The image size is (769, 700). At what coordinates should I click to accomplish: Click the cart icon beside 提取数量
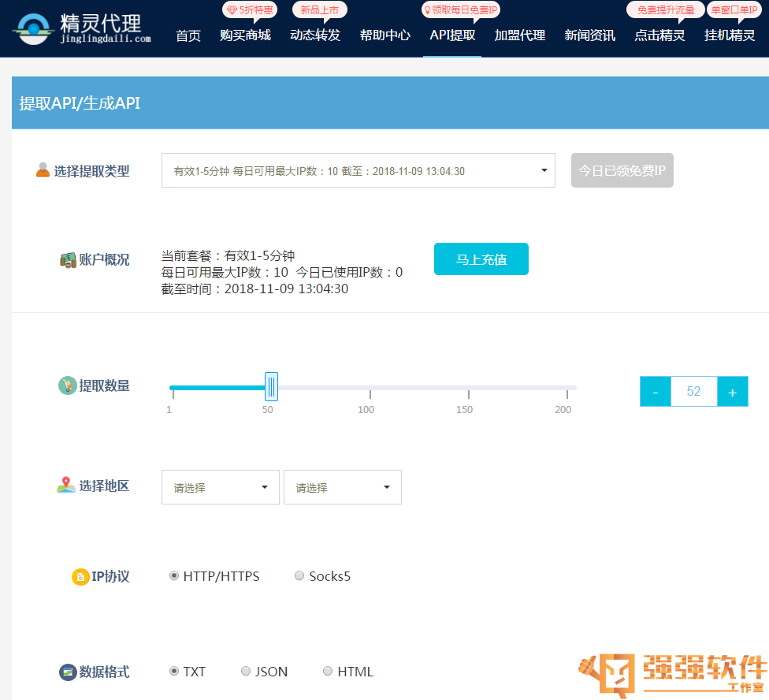[67, 385]
